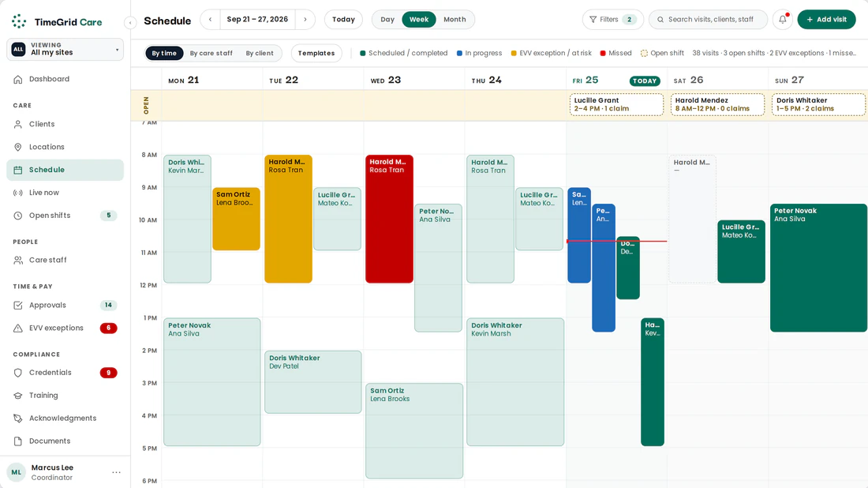Open Wednesday Peter No. visit with Ana Silva
This screenshot has height=488, width=868.
(439, 268)
